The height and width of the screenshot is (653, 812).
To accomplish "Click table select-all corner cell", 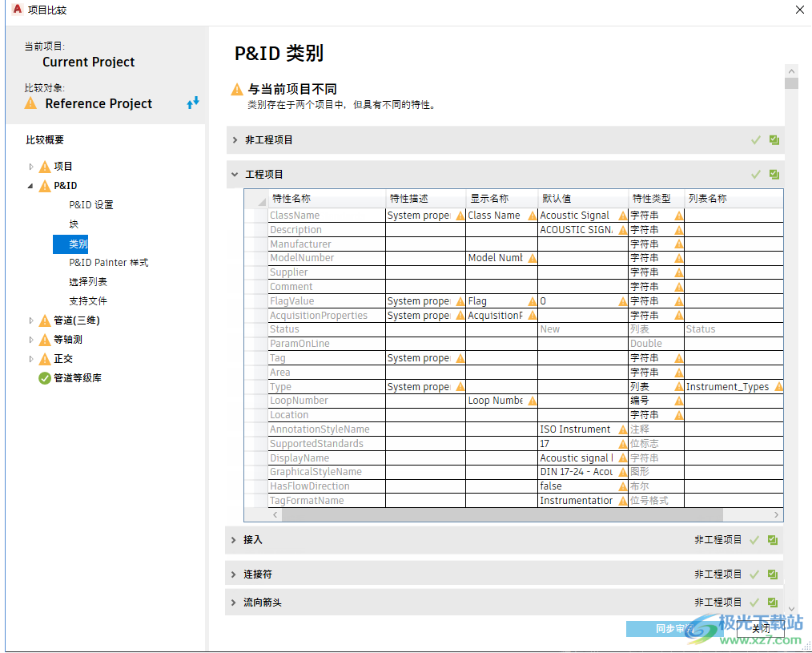I will [255, 199].
